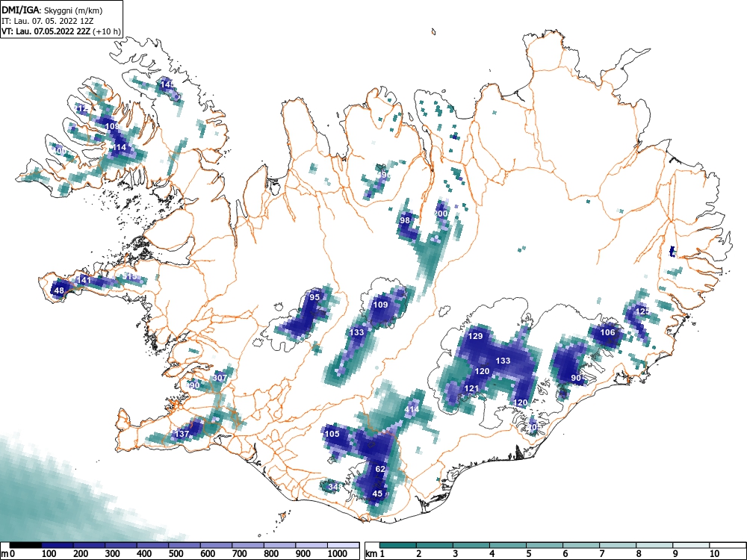Select the 129 visibility value on the map

click(475, 336)
